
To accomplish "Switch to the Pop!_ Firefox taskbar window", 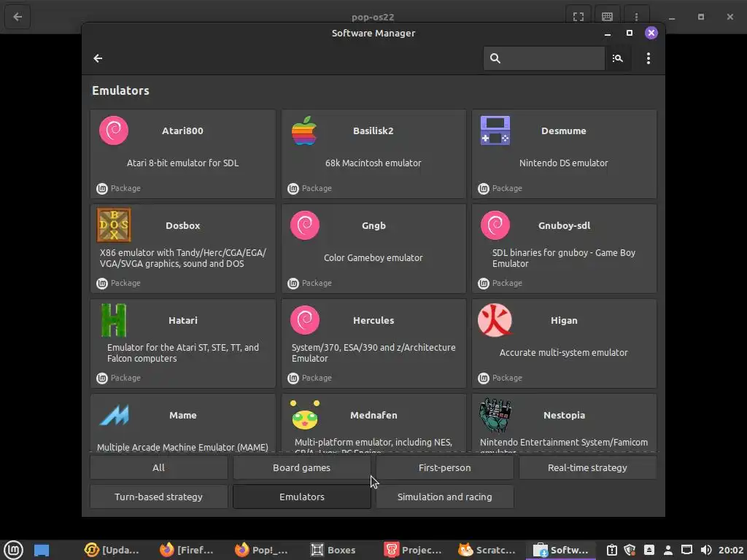I will point(262,550).
